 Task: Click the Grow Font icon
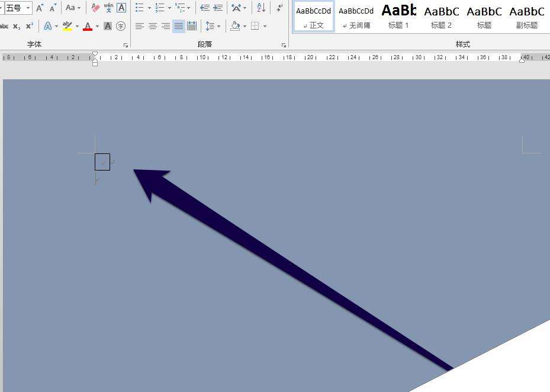click(40, 8)
